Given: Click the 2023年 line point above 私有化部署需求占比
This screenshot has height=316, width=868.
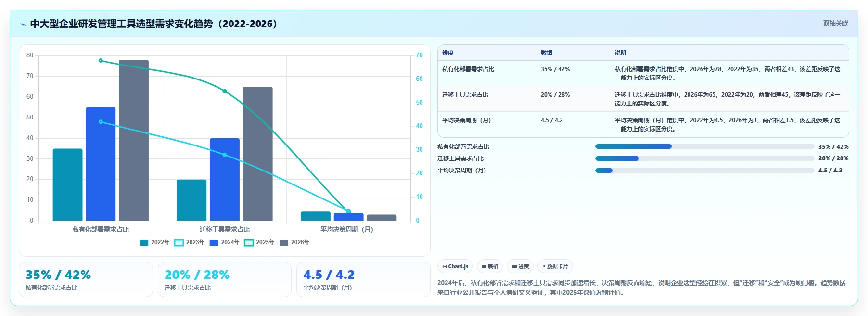Looking at the screenshot, I should point(101,122).
